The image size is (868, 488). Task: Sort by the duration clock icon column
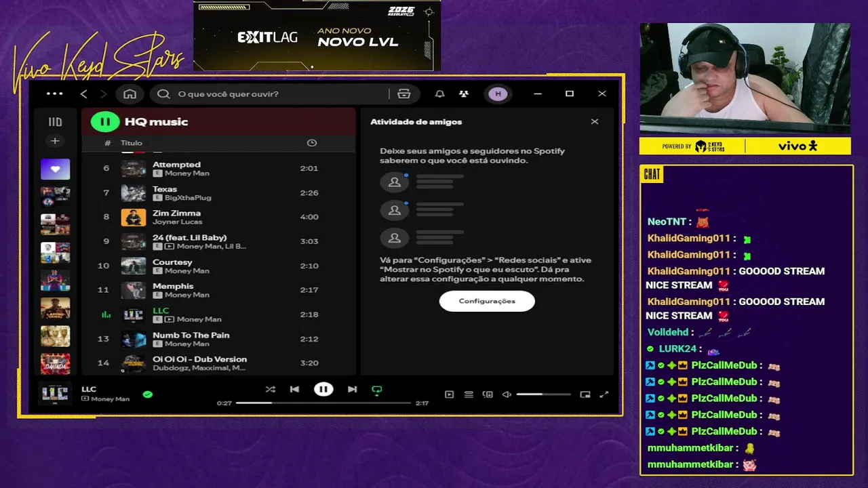pos(311,143)
